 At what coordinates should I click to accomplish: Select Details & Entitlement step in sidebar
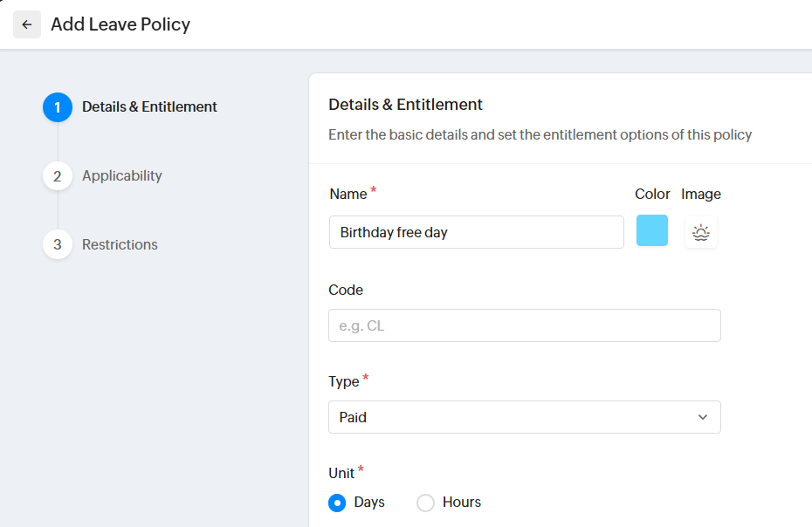coord(149,107)
